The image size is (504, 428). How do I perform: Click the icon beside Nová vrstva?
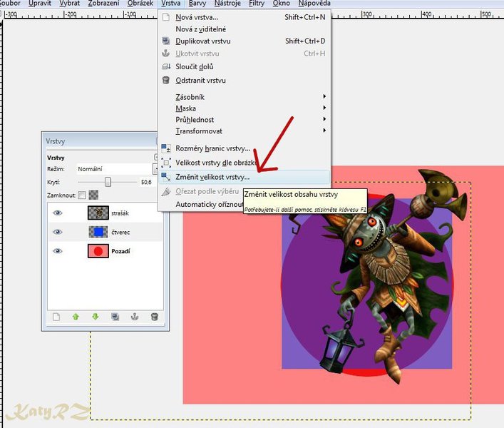(166, 17)
